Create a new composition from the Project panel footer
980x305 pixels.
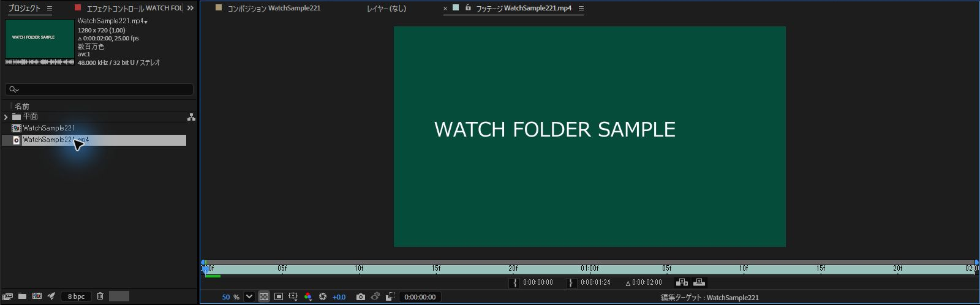37,296
